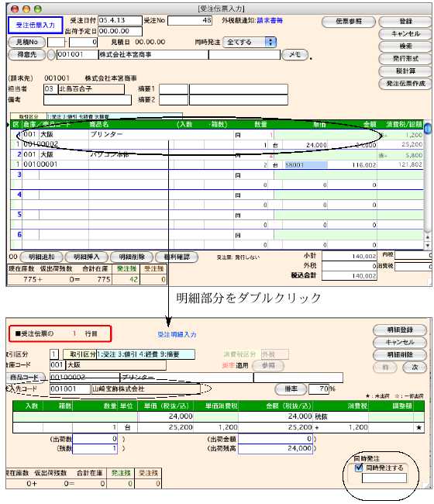The image size is (434, 504).
Task: Select the highlighted unit price cell 58001
Action: [x=305, y=165]
